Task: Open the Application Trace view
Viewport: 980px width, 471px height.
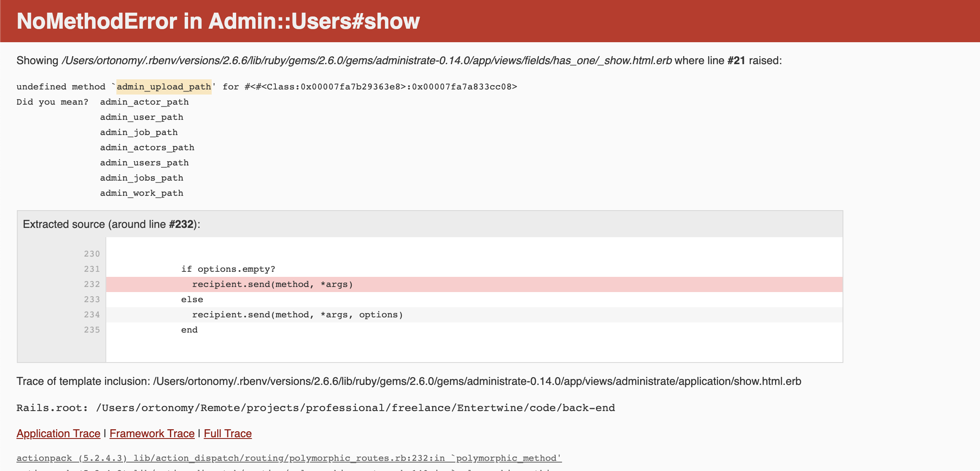Action: pyautogui.click(x=58, y=433)
